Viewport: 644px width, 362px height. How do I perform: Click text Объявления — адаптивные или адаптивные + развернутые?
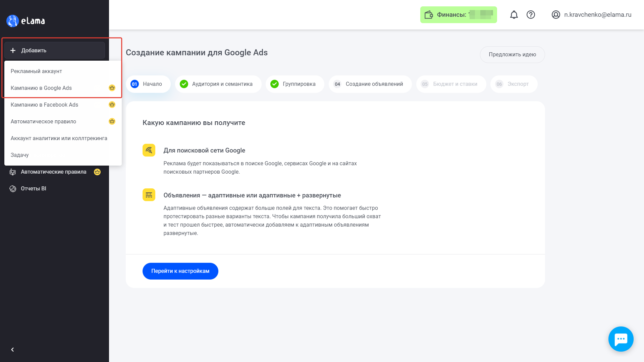point(252,195)
